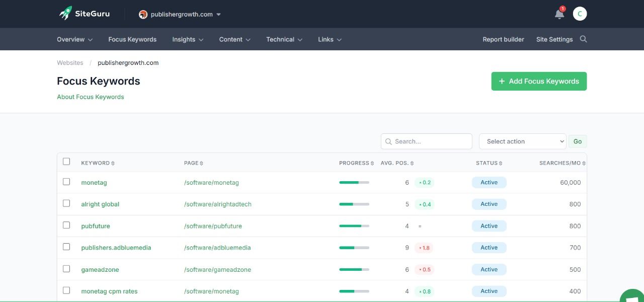Go to Focus Keywords tab
Screen dimensions: 644x302
coord(132,39)
